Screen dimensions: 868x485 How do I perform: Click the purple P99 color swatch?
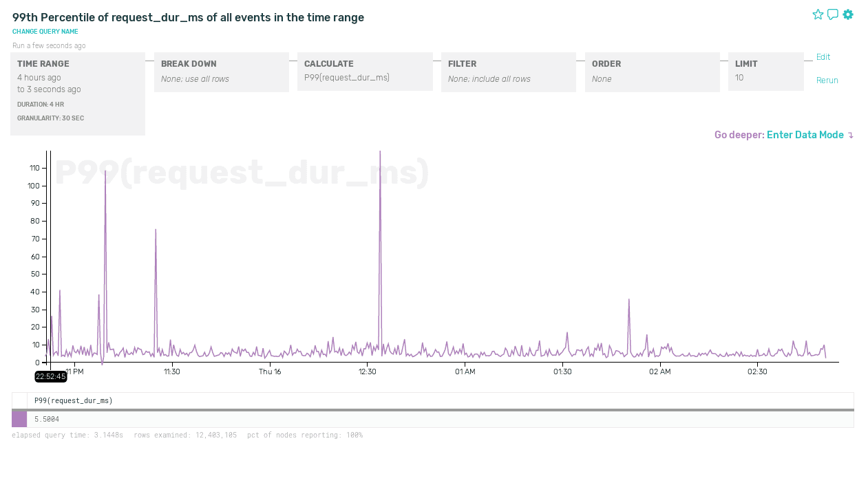pyautogui.click(x=19, y=419)
